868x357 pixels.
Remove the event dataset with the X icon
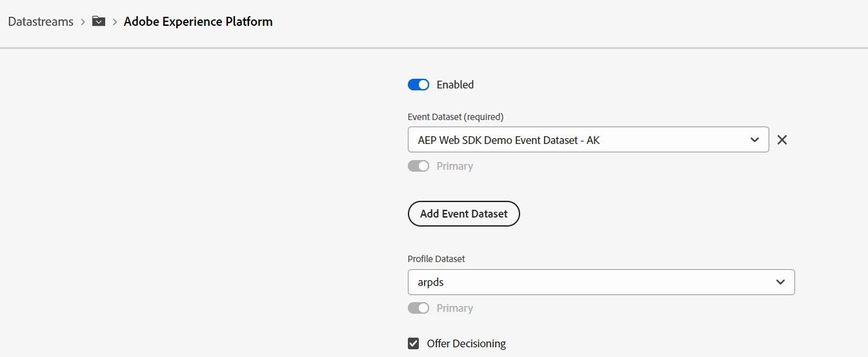tap(782, 139)
